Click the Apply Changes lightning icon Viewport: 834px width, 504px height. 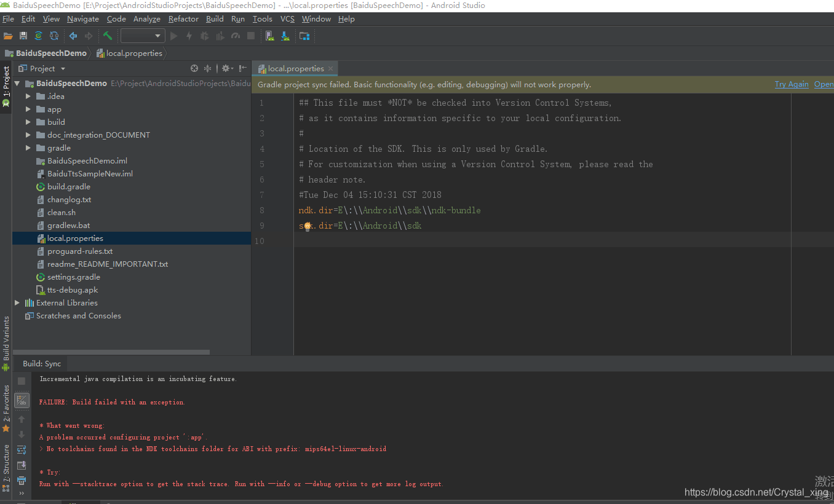click(x=189, y=36)
